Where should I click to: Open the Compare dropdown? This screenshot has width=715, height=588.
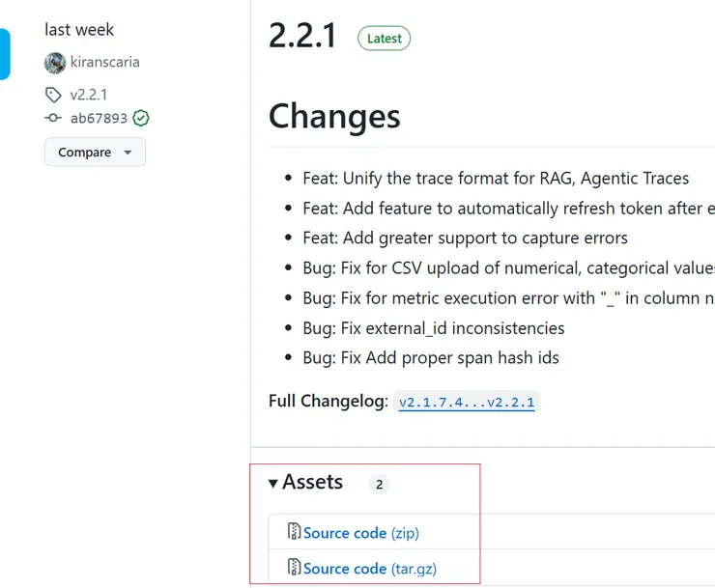pyautogui.click(x=95, y=153)
